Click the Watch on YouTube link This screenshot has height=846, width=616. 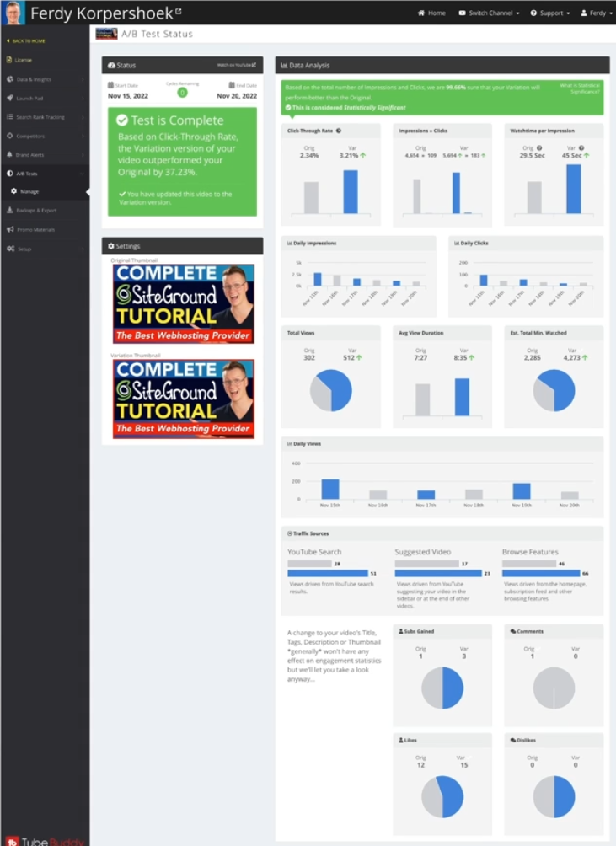pos(236,65)
